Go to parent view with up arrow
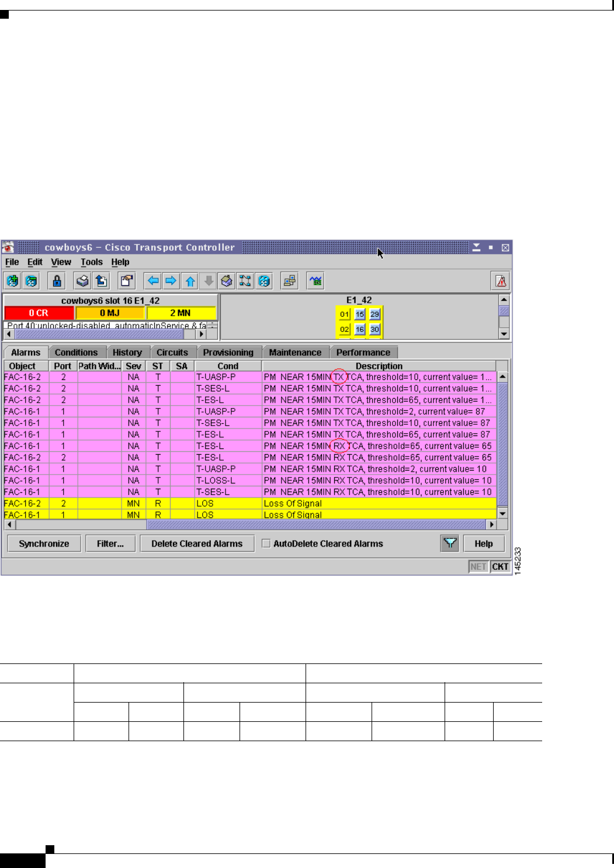Viewport: 614px width, 868px height. click(x=190, y=281)
